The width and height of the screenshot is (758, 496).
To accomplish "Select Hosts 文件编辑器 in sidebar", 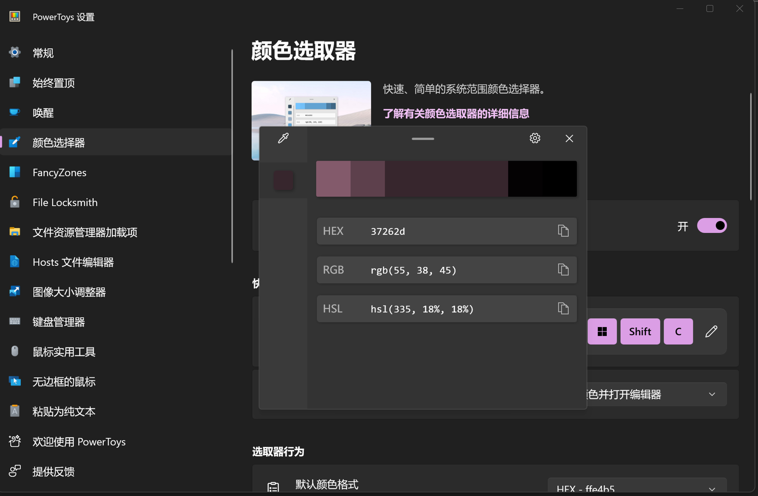I will [x=72, y=262].
